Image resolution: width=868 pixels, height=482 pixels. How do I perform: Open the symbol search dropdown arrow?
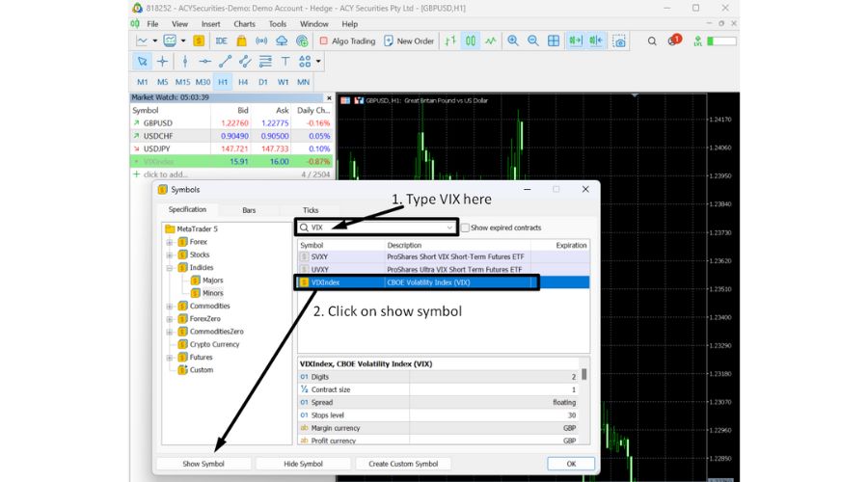click(x=449, y=228)
